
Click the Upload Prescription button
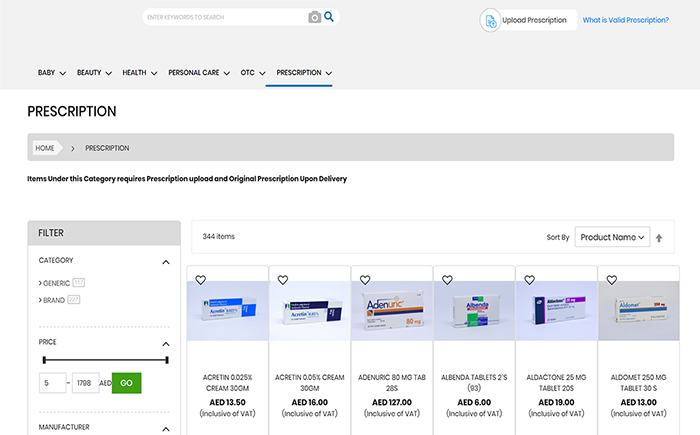tap(529, 20)
